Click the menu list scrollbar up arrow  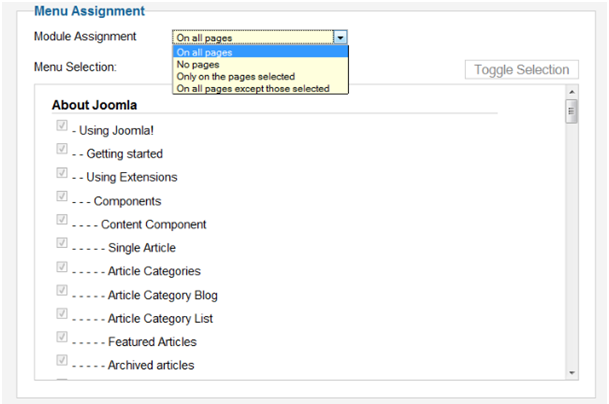click(571, 95)
